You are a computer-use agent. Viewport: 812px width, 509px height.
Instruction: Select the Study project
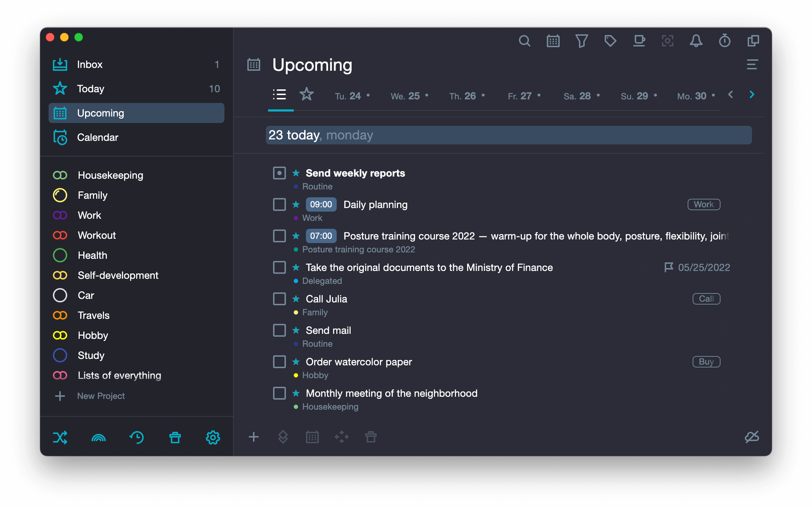137,355
